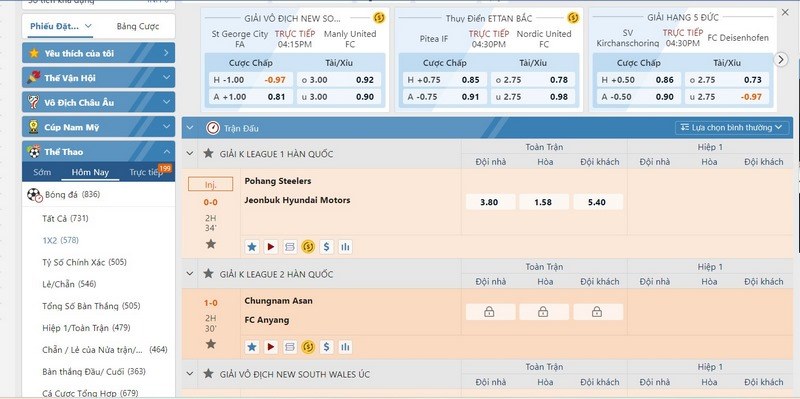Open Lựa chọn bình thường dropdown
Viewport: 800px width, 399px height.
(731, 128)
